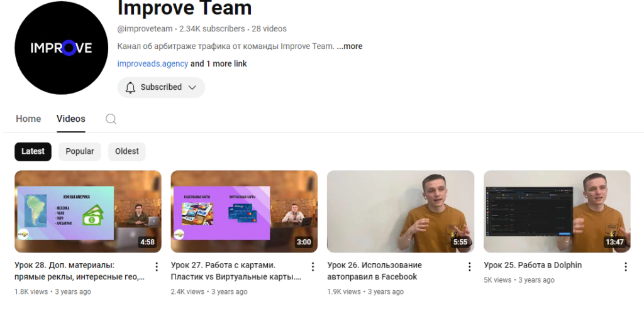Click title 'Урок 28. Доп. материалы'

tap(80, 271)
